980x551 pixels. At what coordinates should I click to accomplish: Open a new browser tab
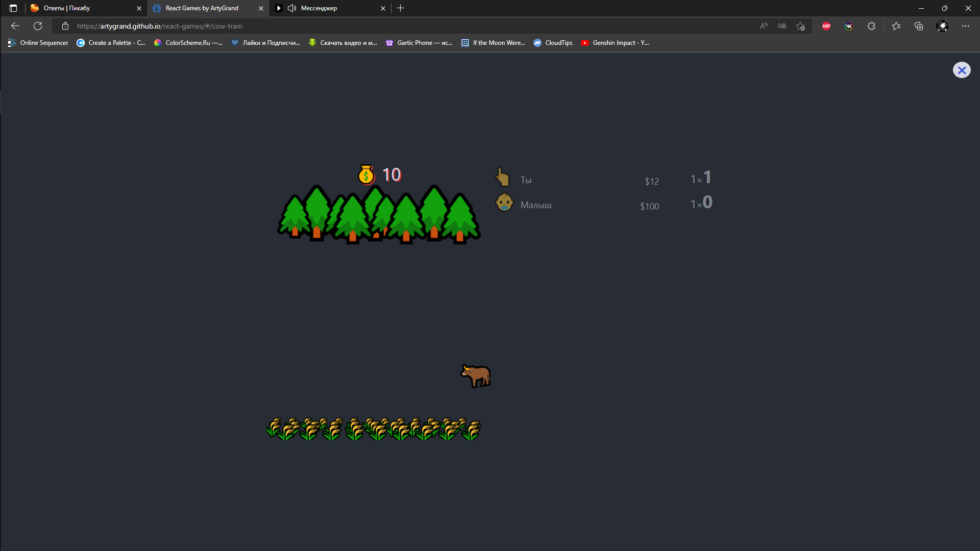pyautogui.click(x=401, y=8)
